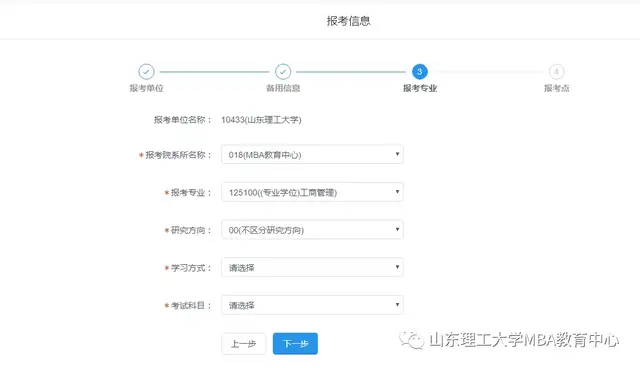The height and width of the screenshot is (368, 640).
Task: Select the 报考单位 step label
Action: coord(147,88)
